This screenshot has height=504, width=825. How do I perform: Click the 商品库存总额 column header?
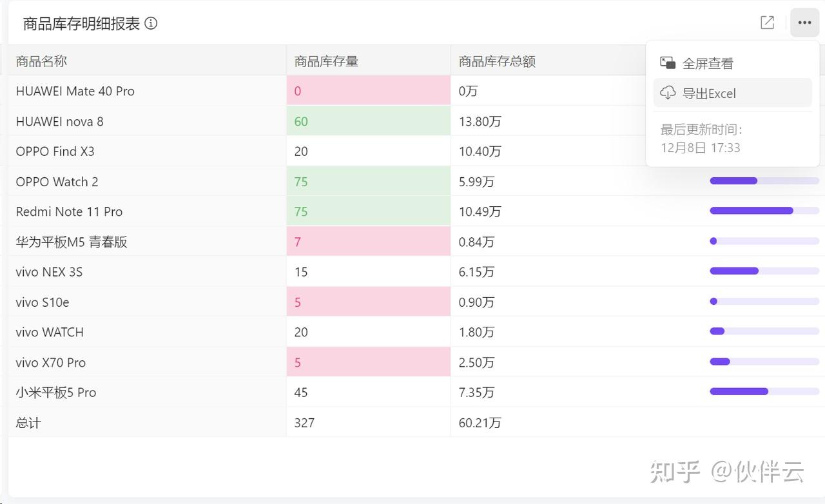point(497,61)
